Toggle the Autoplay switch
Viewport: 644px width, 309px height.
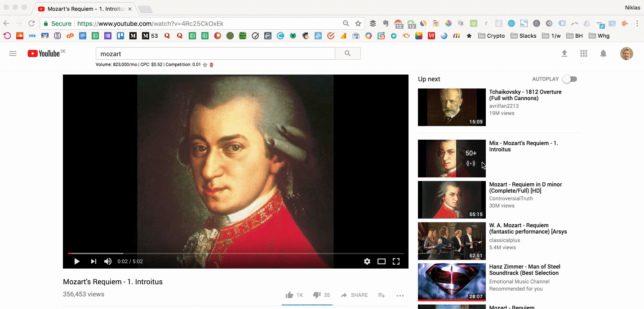point(570,79)
